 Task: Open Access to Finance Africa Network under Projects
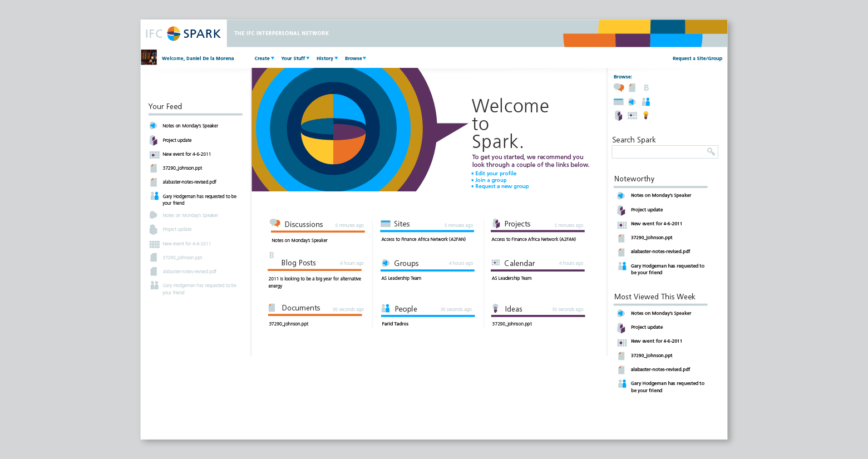pyautogui.click(x=534, y=239)
